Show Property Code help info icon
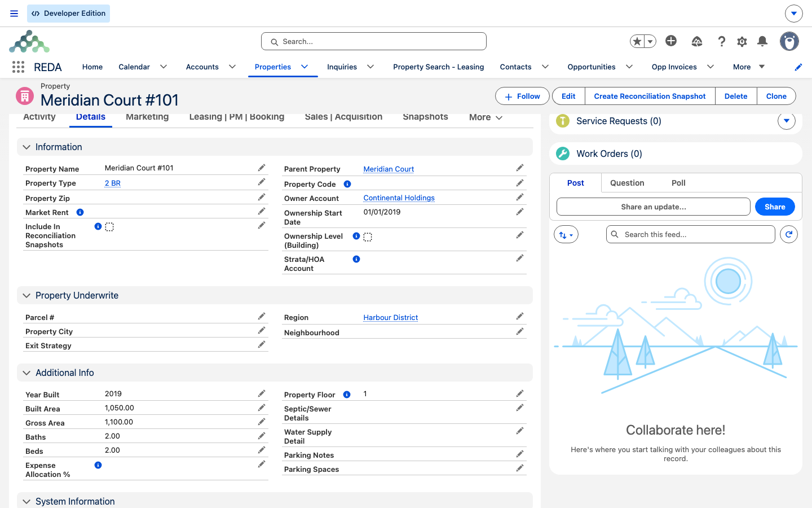Viewport: 812px width, 508px height. [x=347, y=184]
